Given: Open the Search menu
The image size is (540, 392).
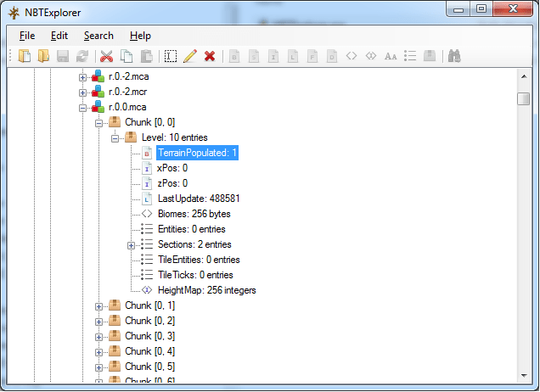Looking at the screenshot, I should 98,36.
